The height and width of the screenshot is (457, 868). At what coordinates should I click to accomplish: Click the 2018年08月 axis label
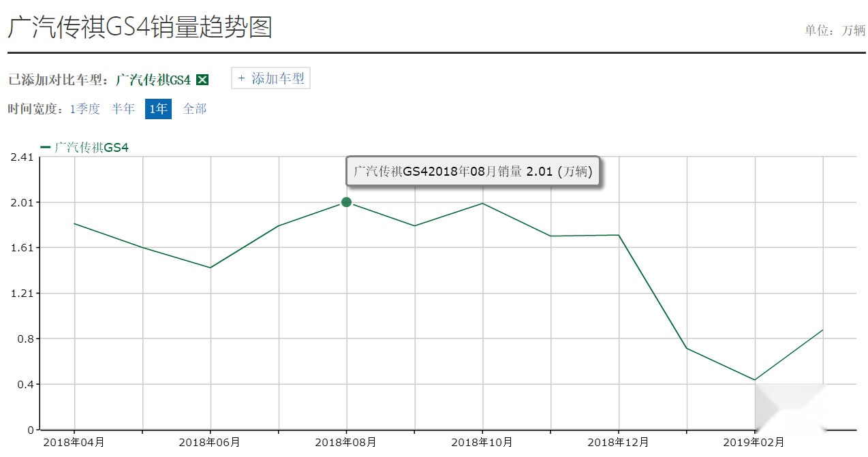click(x=346, y=442)
